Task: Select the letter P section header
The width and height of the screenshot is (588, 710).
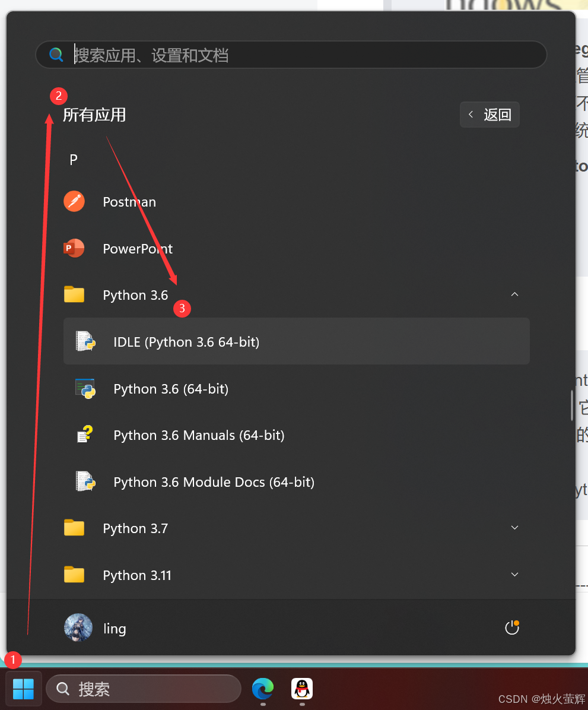Action: point(73,159)
